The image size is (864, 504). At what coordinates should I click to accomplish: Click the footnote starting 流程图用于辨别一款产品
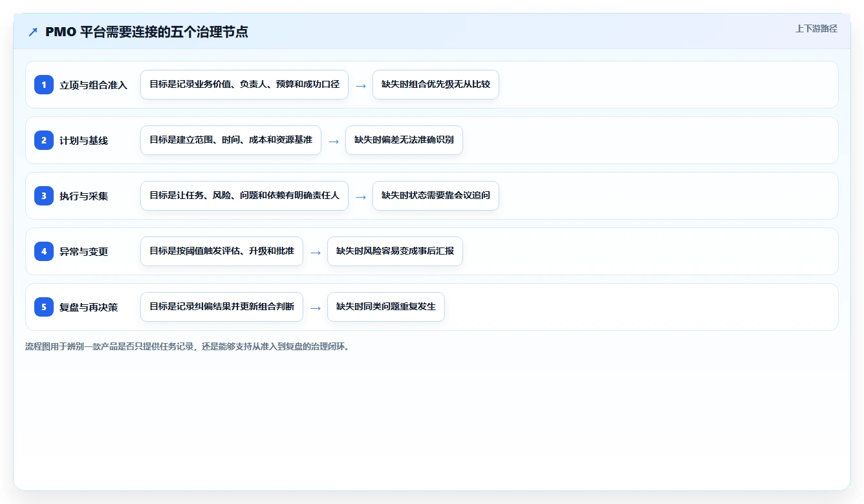188,346
